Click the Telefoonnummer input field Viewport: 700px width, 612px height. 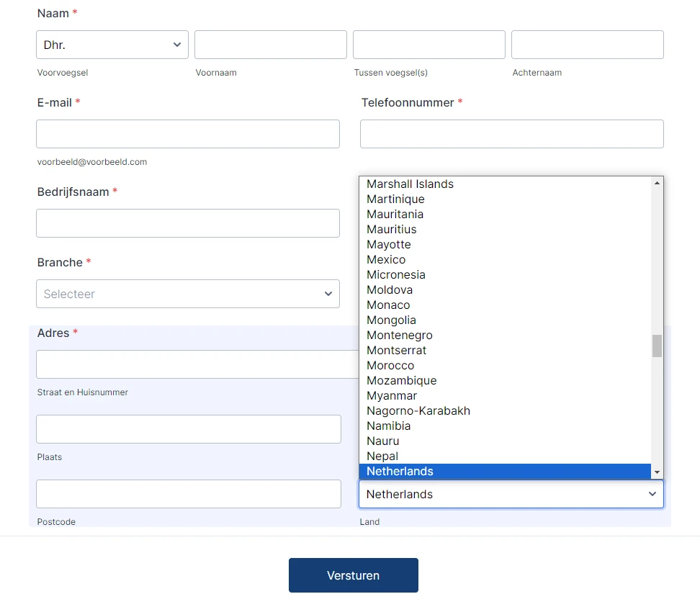point(511,134)
